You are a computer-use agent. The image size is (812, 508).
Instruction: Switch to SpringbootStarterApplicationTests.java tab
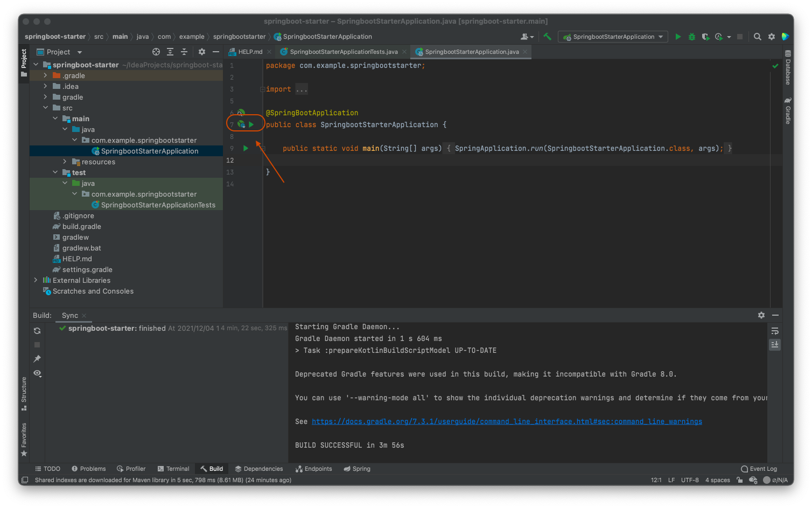[x=343, y=52]
